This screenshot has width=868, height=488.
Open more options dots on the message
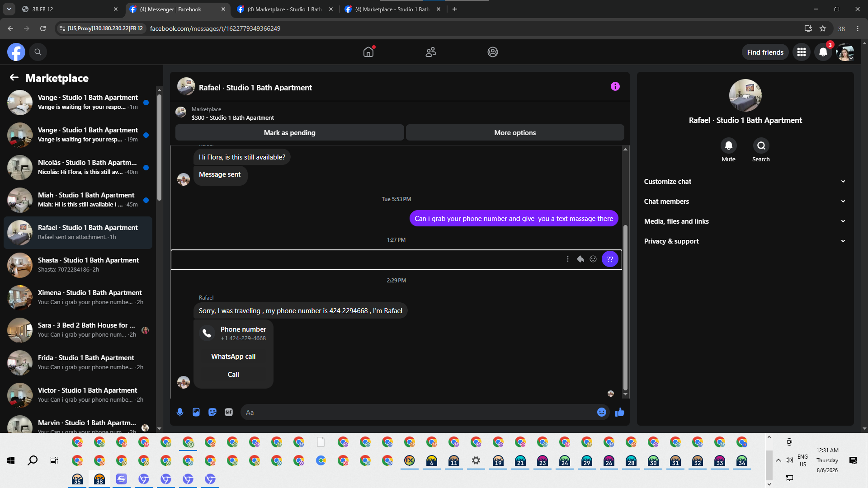[568, 259]
